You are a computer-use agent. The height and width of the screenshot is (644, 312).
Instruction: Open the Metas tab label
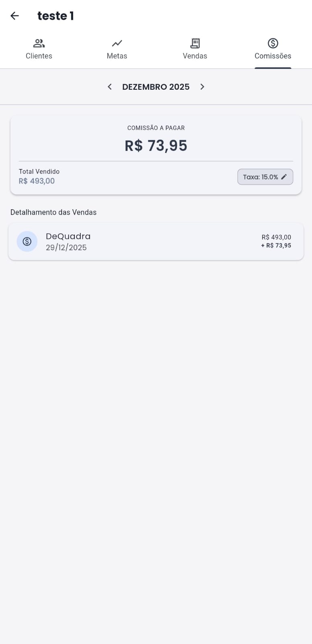pyautogui.click(x=117, y=56)
